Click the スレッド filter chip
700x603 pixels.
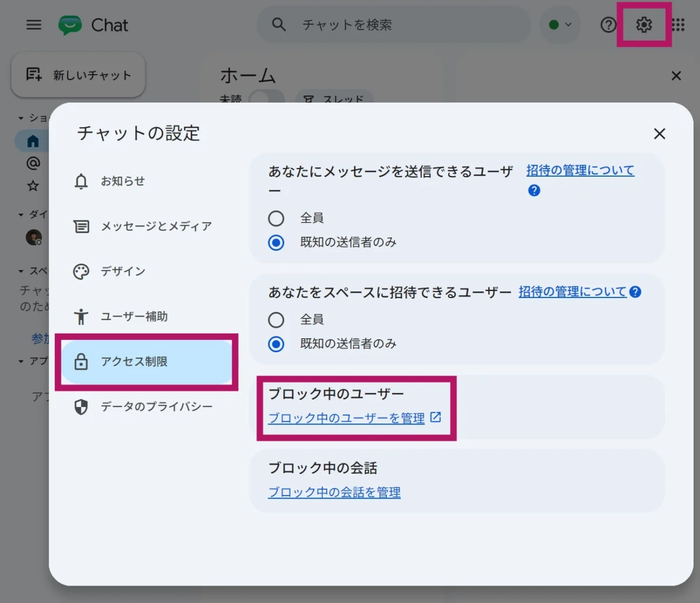click(334, 98)
